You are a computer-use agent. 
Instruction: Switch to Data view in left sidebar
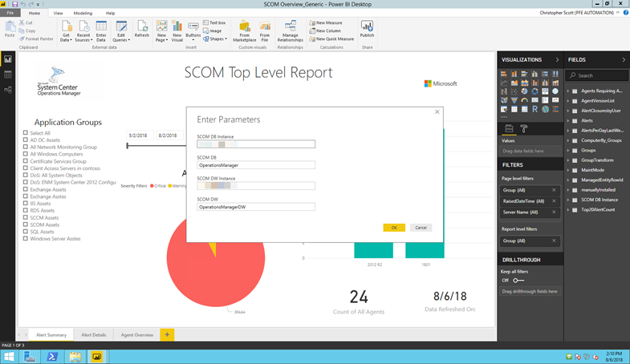pos(8,75)
